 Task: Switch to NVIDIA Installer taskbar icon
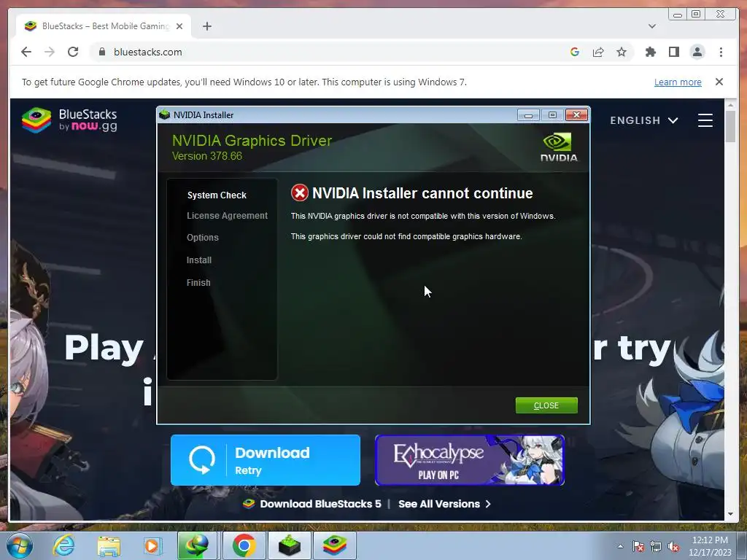click(x=289, y=545)
